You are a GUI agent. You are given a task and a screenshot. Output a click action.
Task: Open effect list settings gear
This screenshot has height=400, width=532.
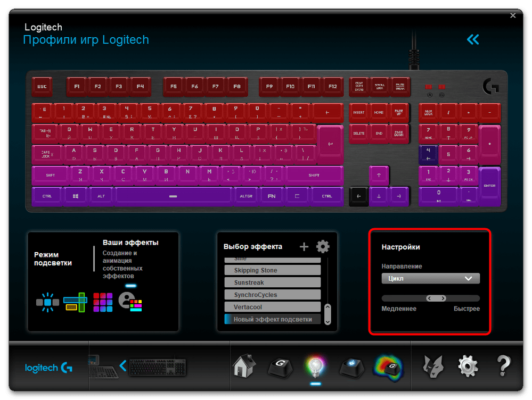tap(323, 246)
